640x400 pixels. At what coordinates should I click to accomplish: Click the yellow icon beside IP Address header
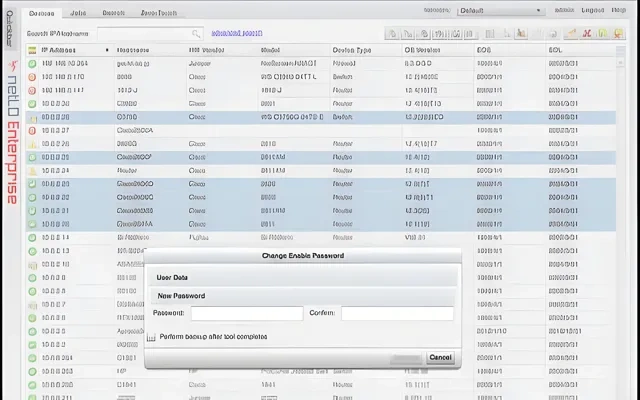pyautogui.click(x=32, y=50)
